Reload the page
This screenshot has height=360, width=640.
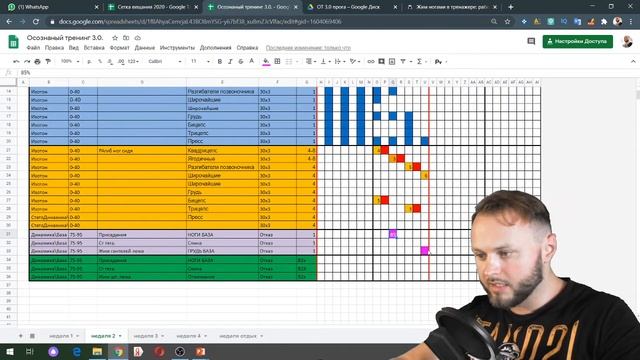(x=36, y=22)
